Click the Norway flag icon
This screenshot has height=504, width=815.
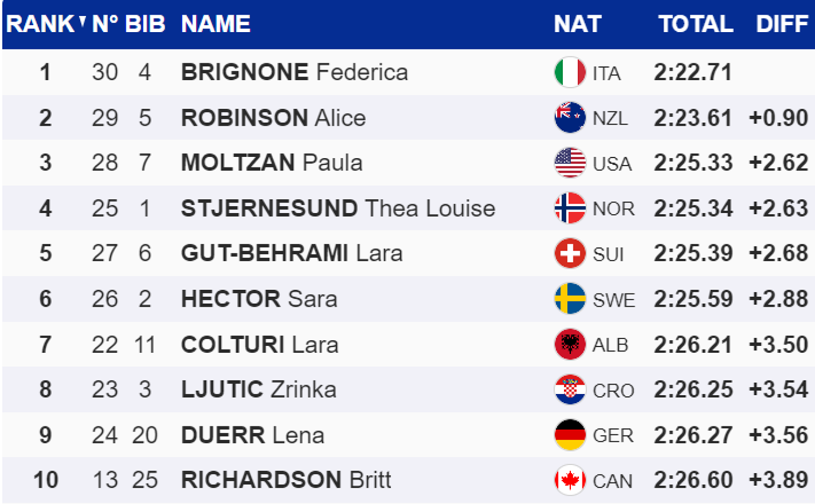[x=570, y=208]
